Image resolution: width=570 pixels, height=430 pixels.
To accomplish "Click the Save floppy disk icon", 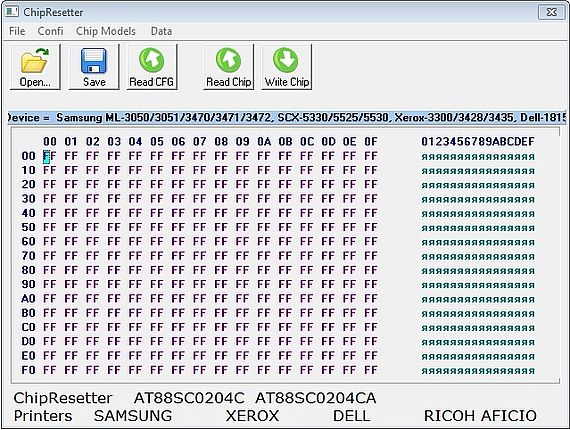I will [94, 61].
